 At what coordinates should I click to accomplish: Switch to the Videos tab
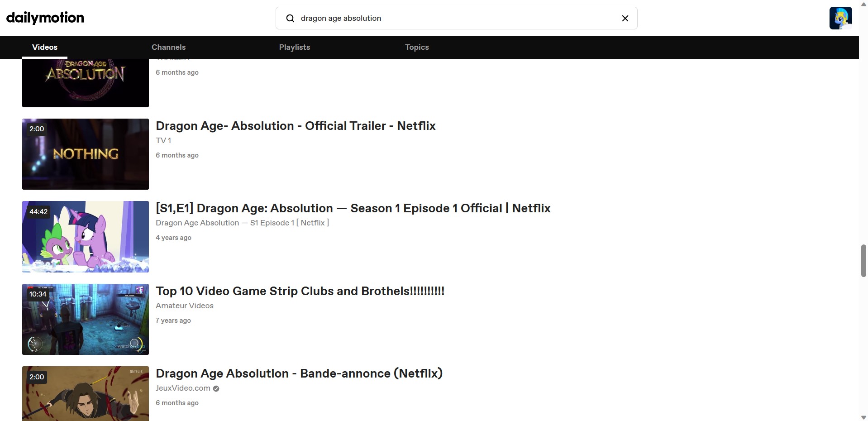point(45,47)
